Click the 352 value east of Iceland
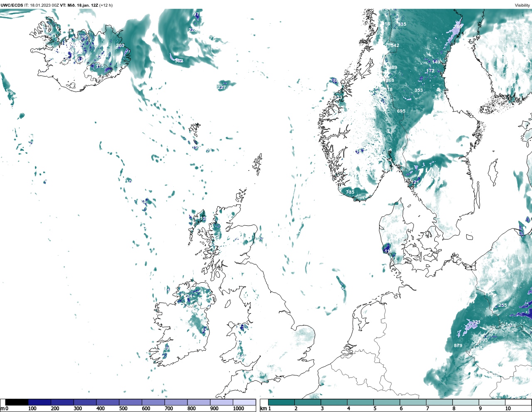The image size is (532, 412). click(179, 61)
